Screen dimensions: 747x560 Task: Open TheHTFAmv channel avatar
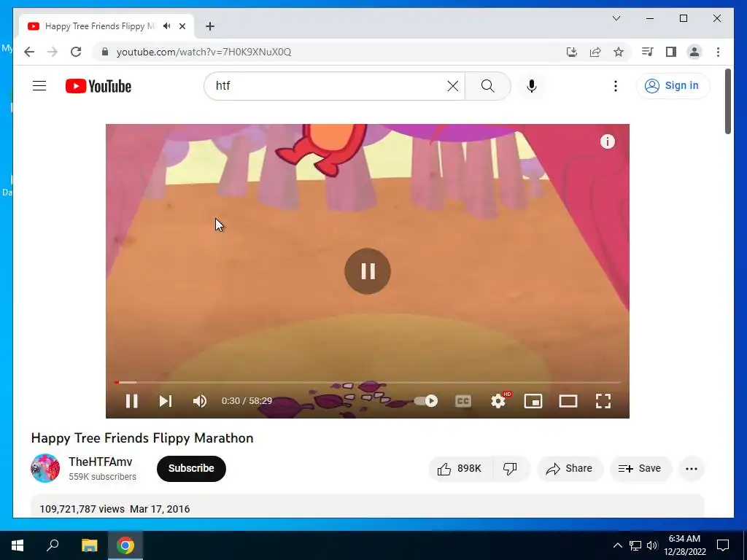(x=45, y=468)
